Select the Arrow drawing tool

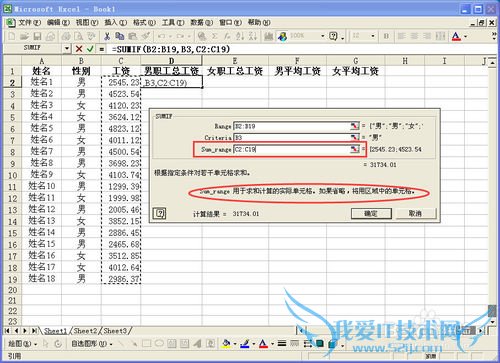coord(134,343)
